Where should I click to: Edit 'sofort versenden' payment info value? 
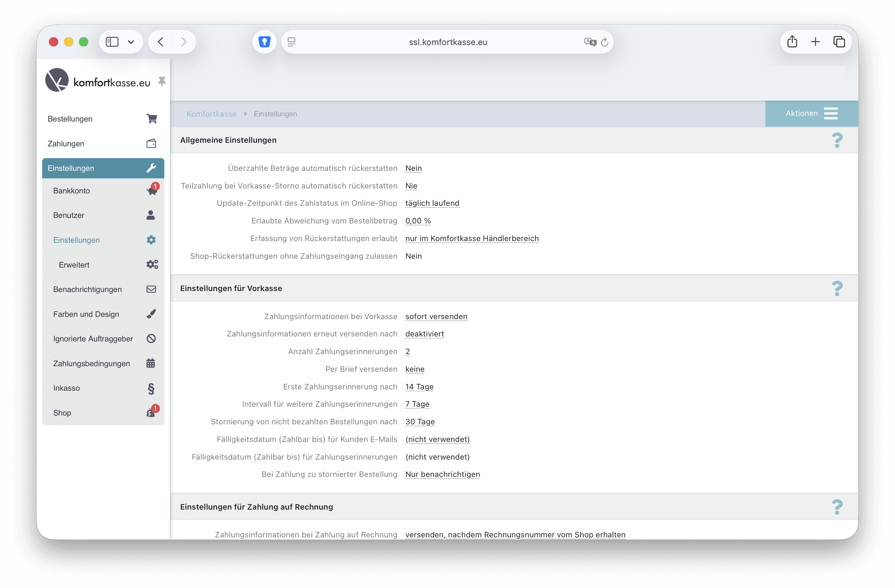coord(436,317)
